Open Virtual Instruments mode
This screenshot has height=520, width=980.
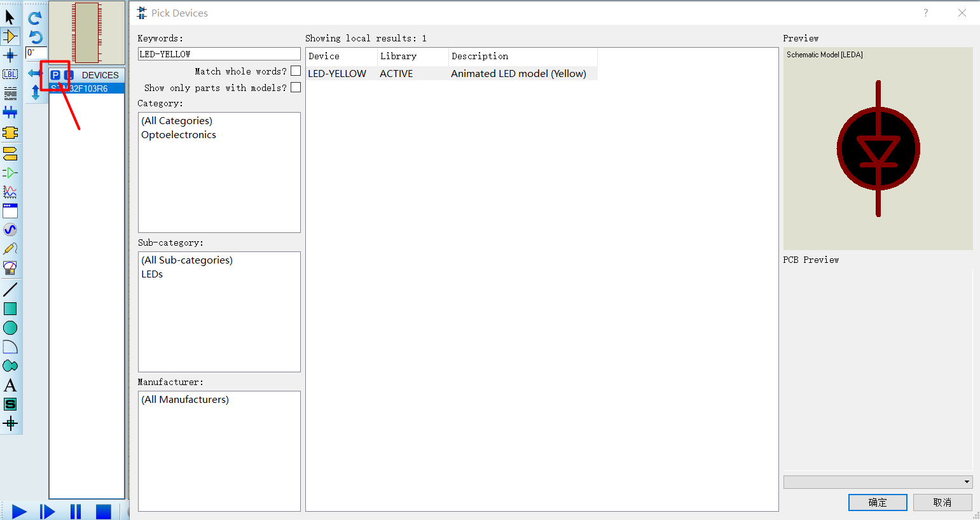pos(10,268)
